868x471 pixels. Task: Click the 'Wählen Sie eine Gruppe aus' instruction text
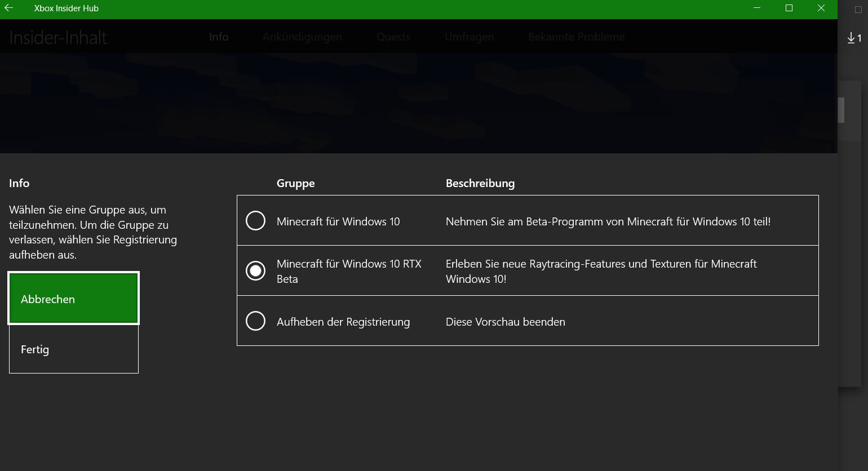pos(93,232)
